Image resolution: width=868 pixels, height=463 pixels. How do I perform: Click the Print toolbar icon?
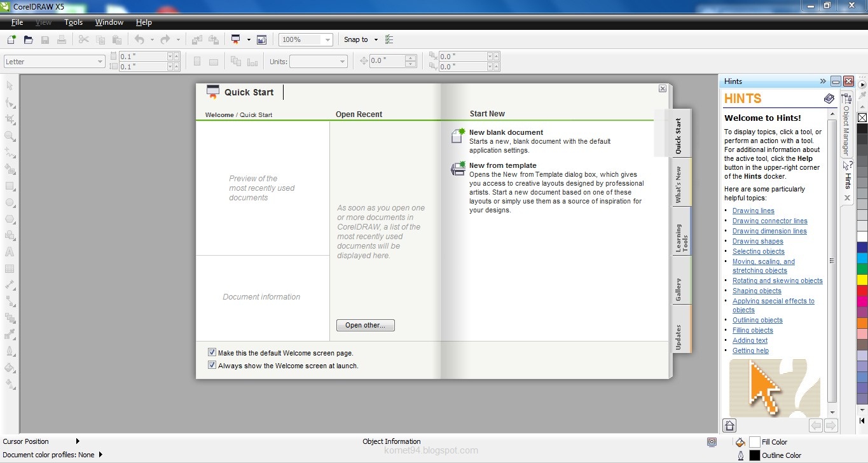[62, 39]
